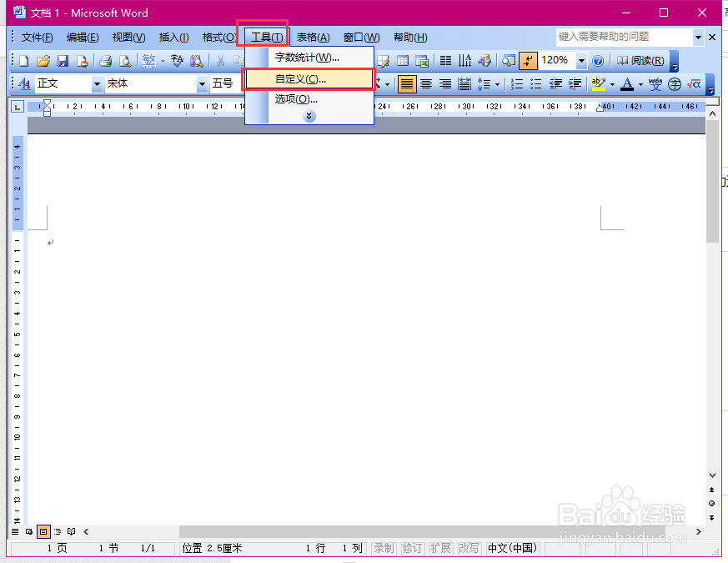Create a new blank document

click(23, 60)
